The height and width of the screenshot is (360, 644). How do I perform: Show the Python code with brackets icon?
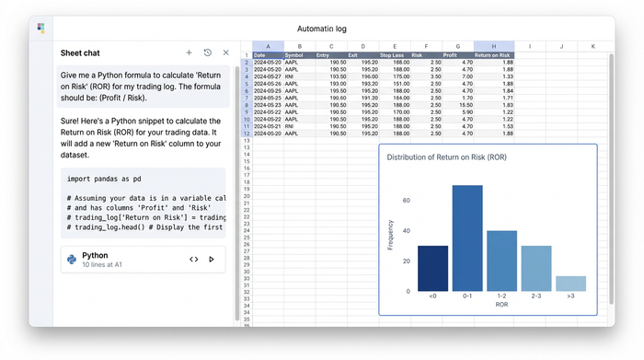194,260
